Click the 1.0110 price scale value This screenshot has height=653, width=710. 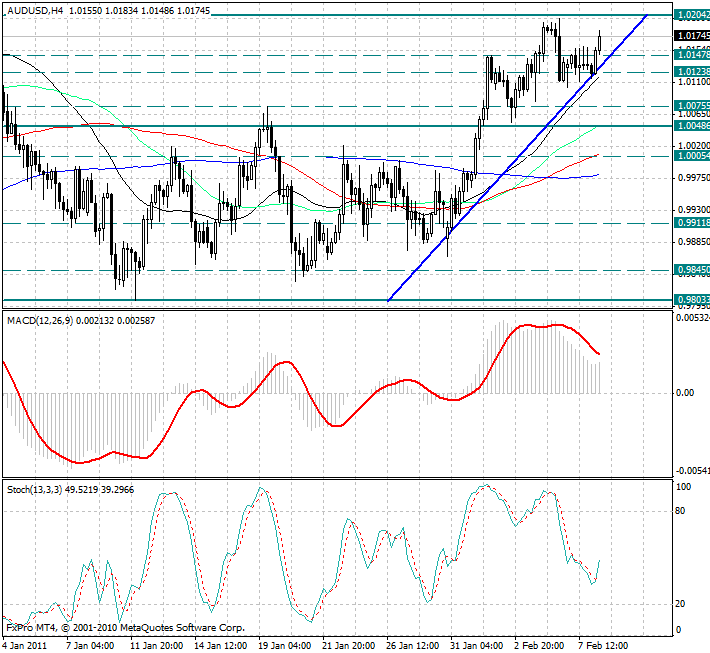(693, 82)
